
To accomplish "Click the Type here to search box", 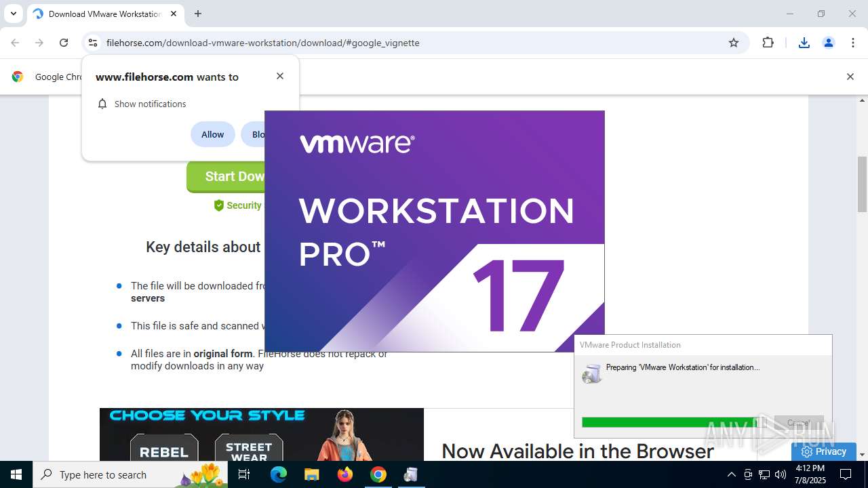I will [132, 474].
